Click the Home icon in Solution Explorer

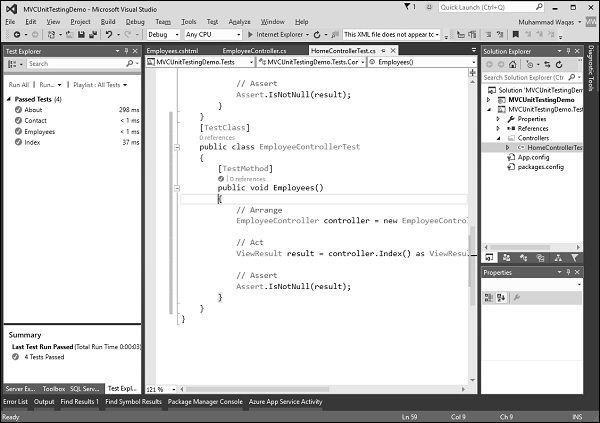click(x=513, y=64)
